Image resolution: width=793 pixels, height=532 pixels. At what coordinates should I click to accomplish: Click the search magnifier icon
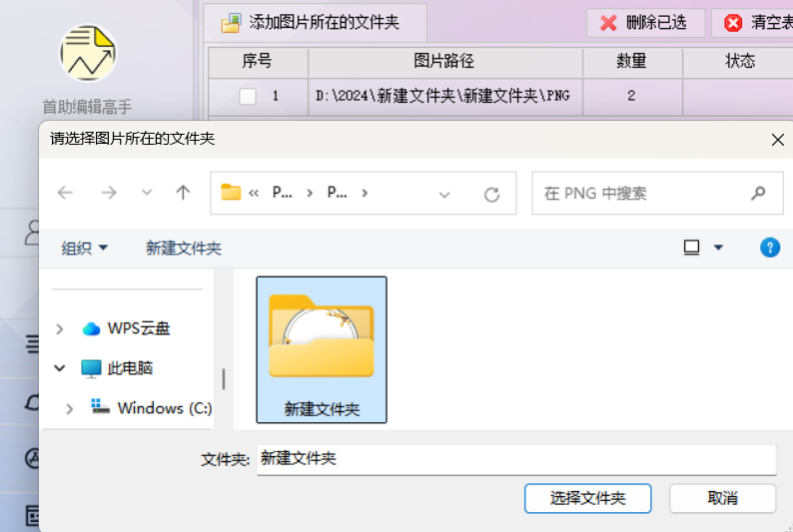[x=758, y=193]
